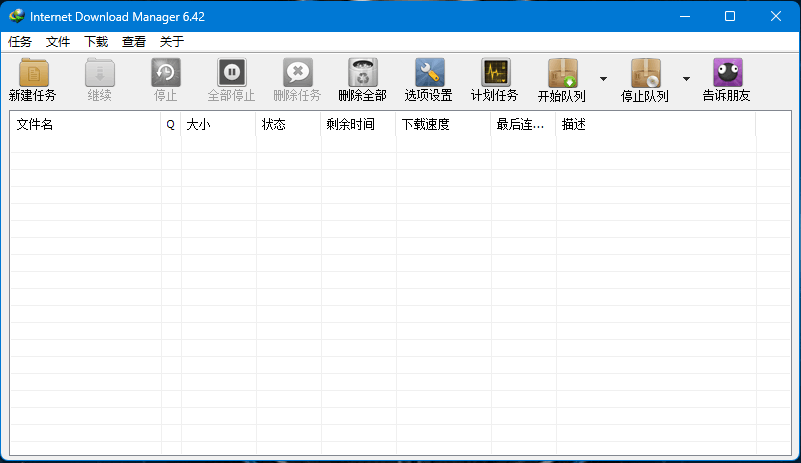Open 选项设置 (Options) wrench icon

(x=429, y=73)
